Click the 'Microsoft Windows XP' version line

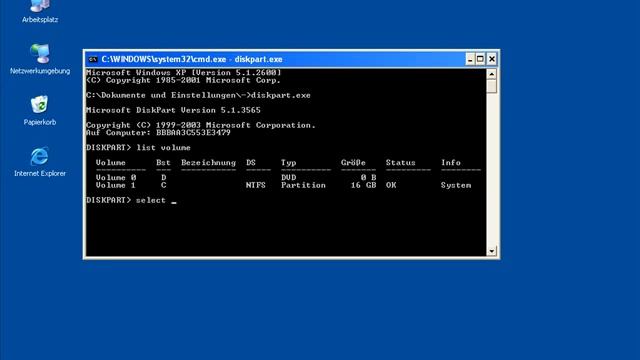(x=184, y=73)
